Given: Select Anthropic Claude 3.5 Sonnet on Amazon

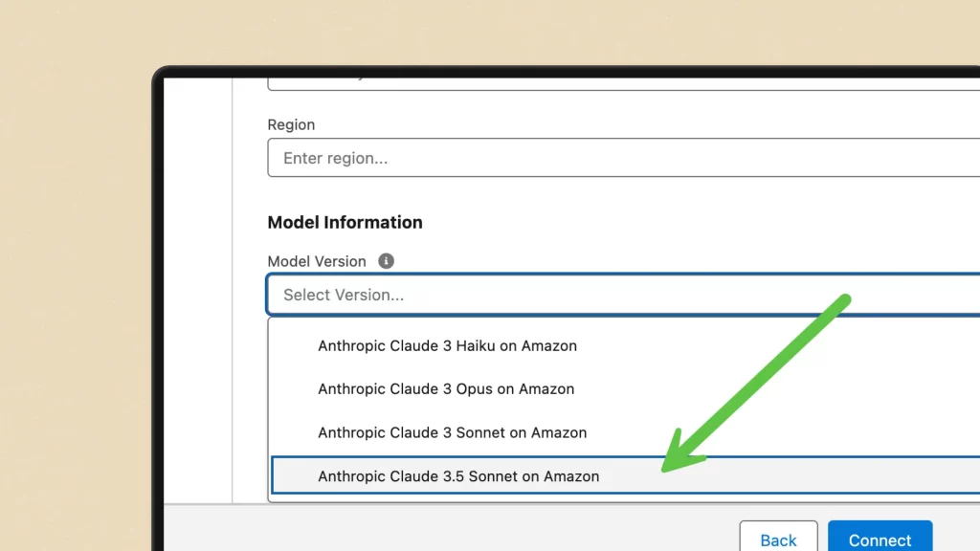Looking at the screenshot, I should tap(458, 475).
